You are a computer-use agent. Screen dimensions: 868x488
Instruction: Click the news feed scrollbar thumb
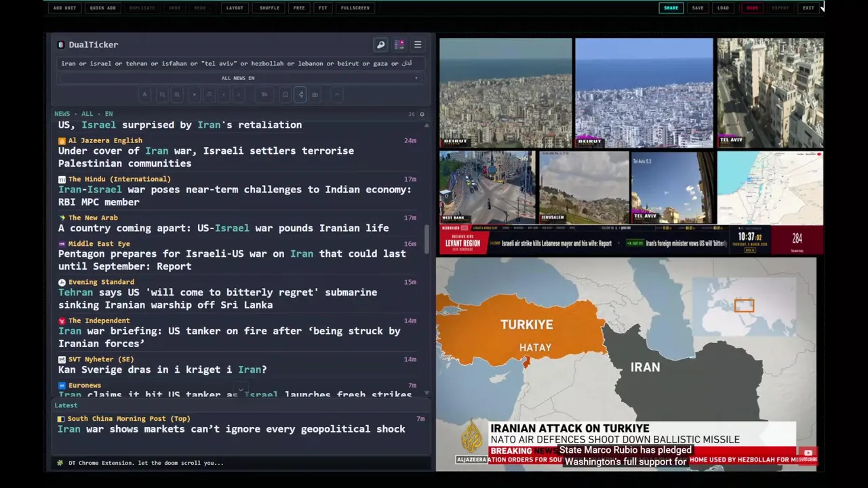coord(427,239)
